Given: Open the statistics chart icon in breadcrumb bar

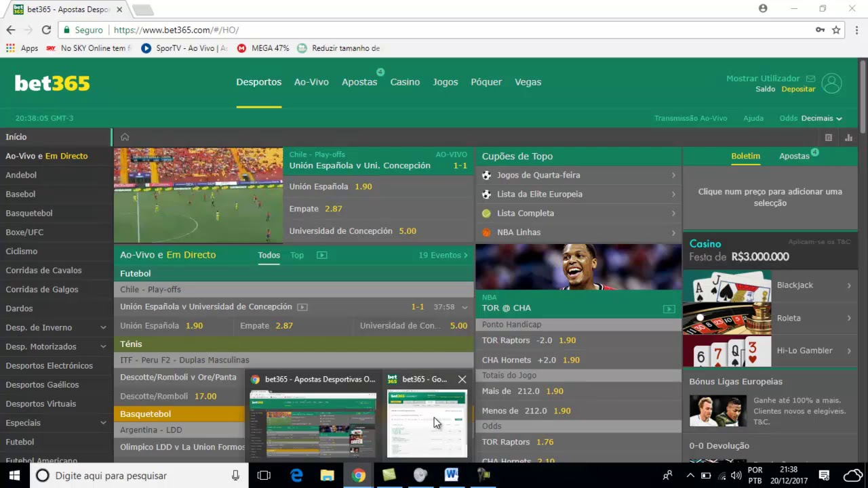Looking at the screenshot, I should tap(848, 138).
